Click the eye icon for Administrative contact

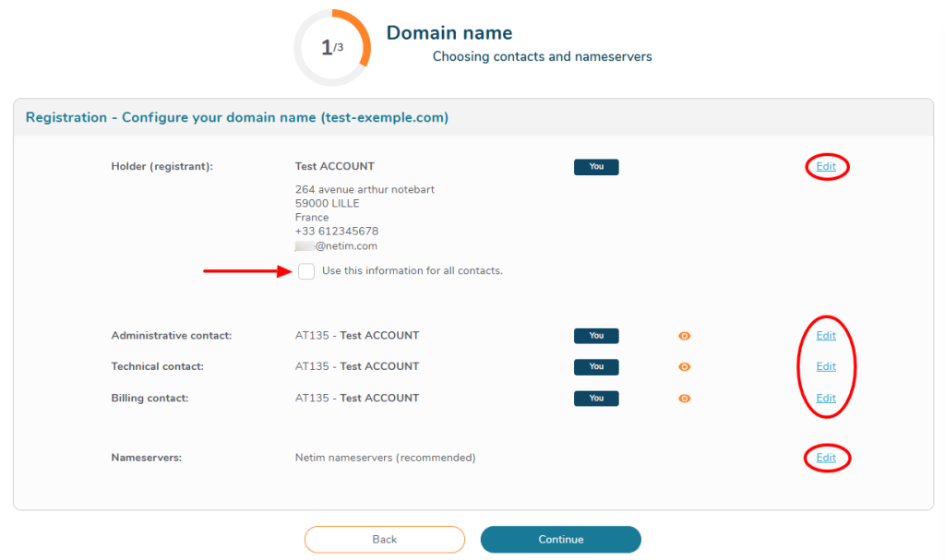click(684, 336)
